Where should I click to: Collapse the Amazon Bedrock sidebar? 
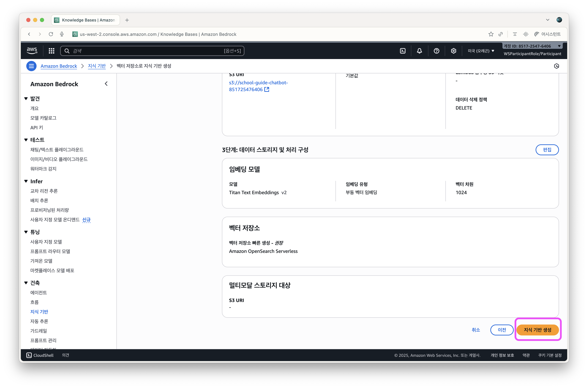pos(106,84)
